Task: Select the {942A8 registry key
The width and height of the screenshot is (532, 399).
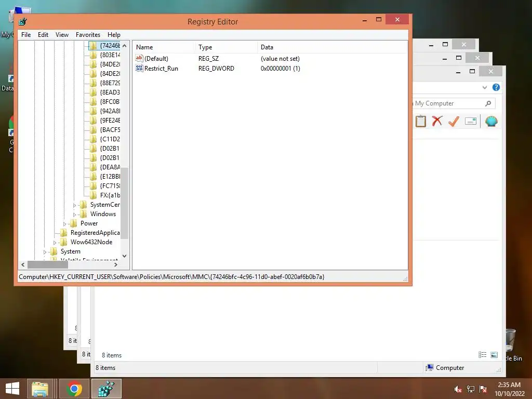Action: [x=110, y=111]
